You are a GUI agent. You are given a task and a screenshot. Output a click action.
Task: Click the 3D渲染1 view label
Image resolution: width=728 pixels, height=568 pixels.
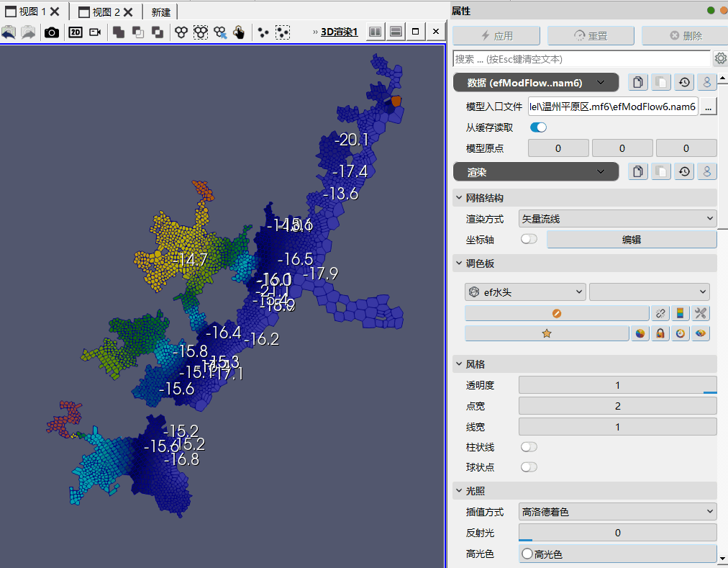coord(340,32)
